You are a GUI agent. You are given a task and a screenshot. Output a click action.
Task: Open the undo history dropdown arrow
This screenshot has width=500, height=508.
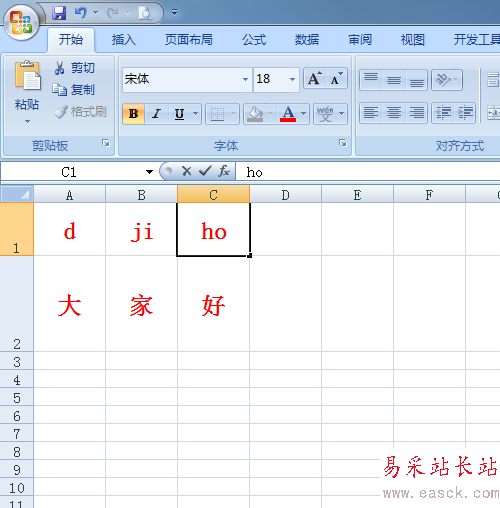(95, 13)
